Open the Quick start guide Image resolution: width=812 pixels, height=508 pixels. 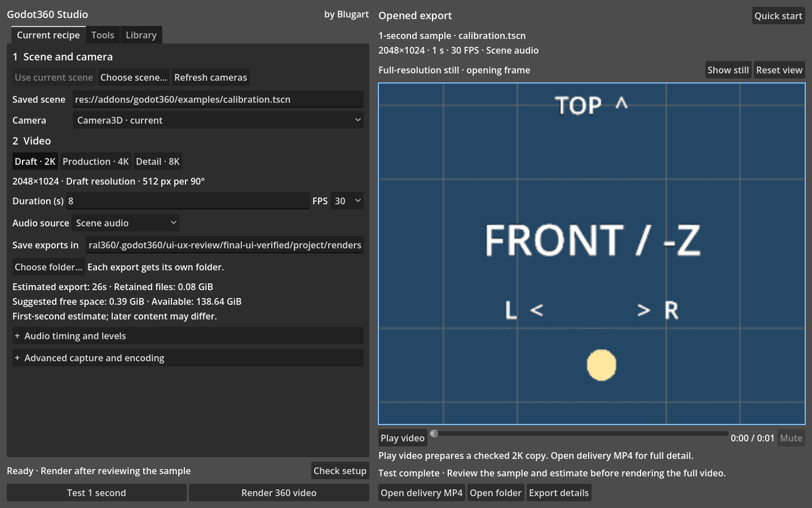pos(778,16)
